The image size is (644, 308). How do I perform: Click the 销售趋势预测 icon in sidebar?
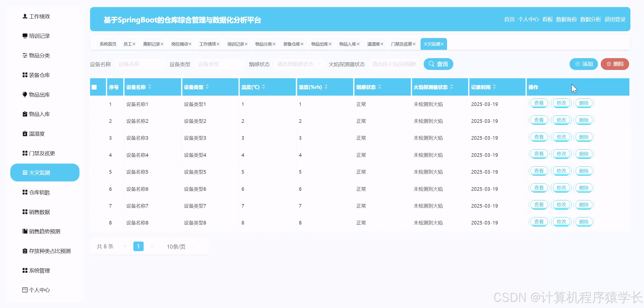25,231
